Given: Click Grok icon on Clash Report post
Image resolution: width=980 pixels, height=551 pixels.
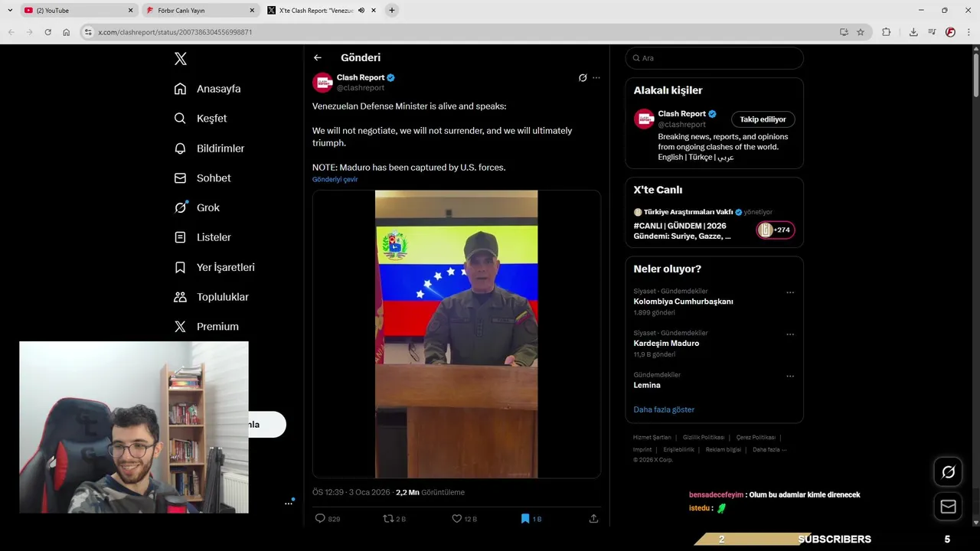Looking at the screenshot, I should 583,78.
